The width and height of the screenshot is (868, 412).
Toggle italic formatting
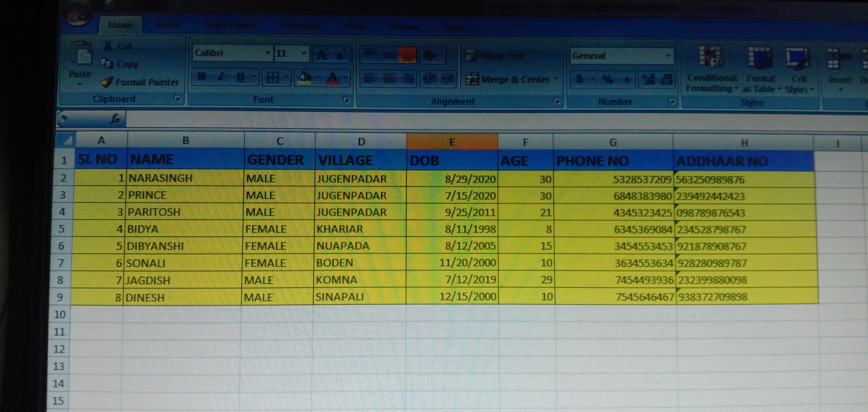[x=221, y=77]
